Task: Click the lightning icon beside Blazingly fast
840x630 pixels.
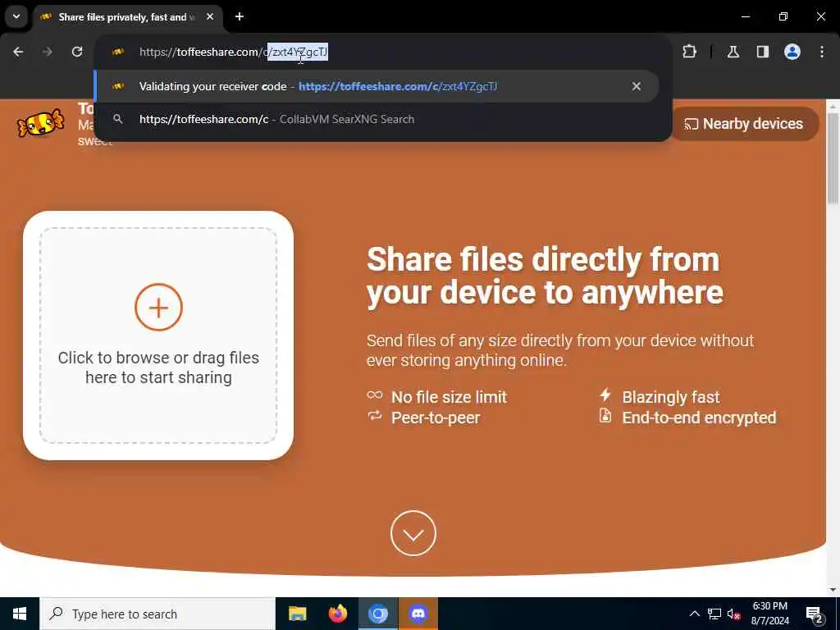Action: pos(605,395)
